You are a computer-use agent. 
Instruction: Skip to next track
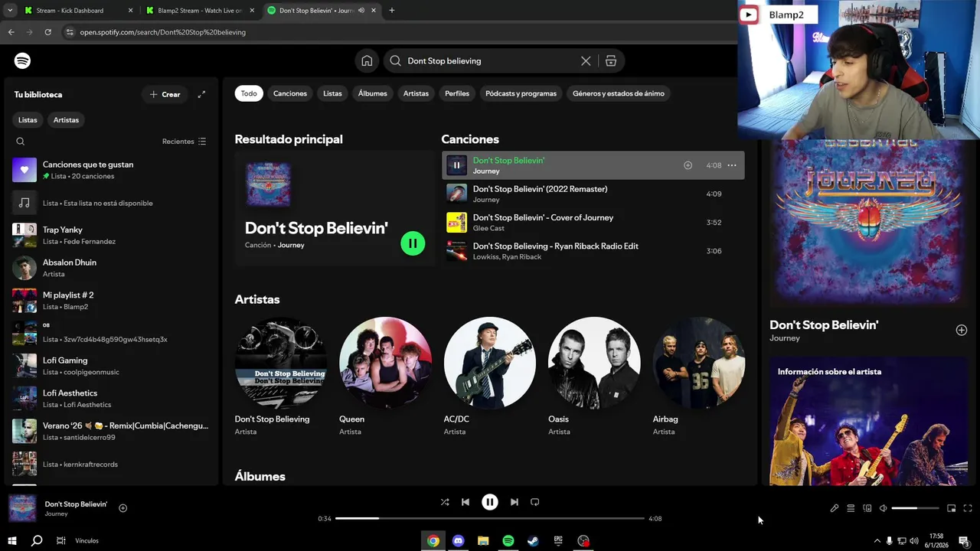click(514, 502)
